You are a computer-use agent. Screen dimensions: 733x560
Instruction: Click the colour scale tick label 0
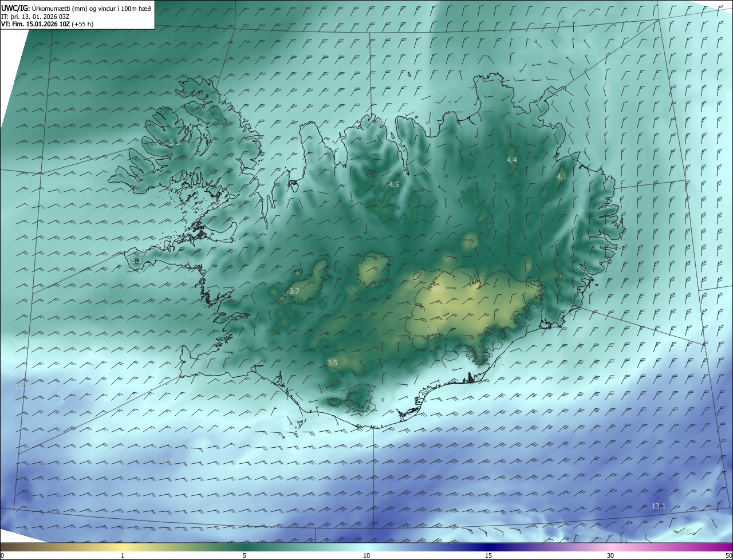(2, 555)
